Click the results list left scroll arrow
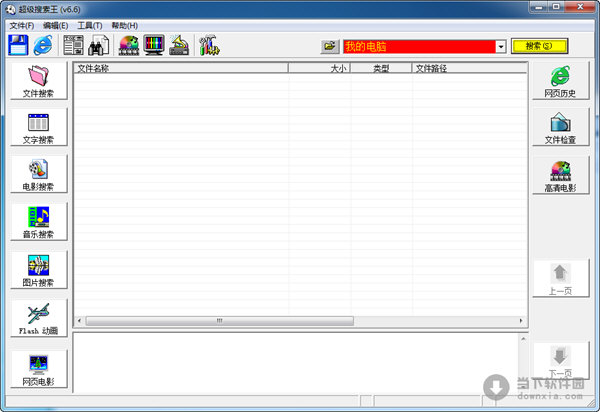The width and height of the screenshot is (600, 412). (x=79, y=321)
